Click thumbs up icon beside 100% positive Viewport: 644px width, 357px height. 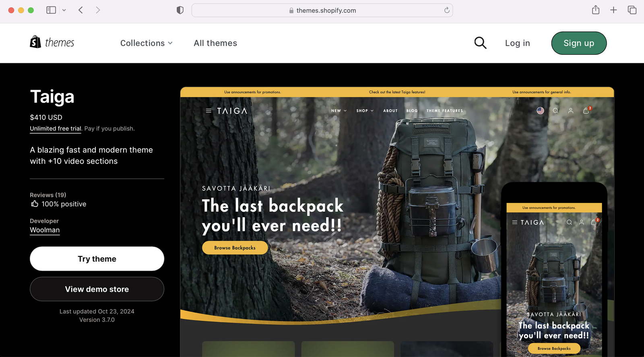click(x=35, y=204)
